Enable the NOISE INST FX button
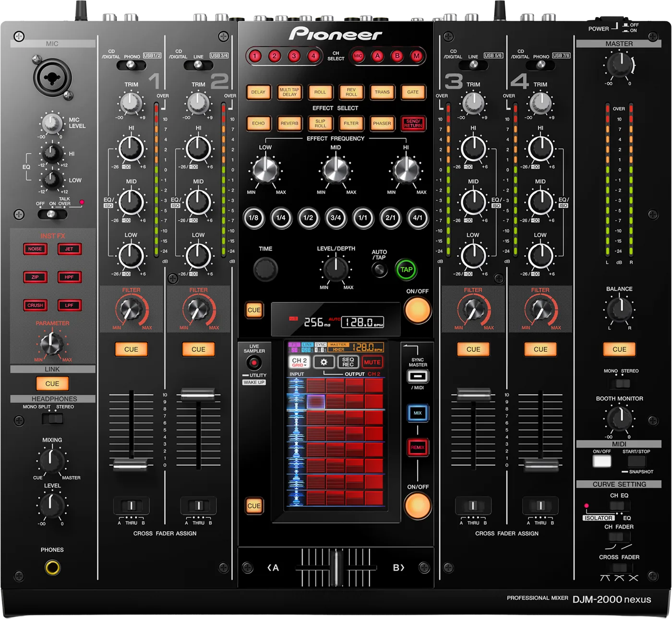 (x=35, y=249)
